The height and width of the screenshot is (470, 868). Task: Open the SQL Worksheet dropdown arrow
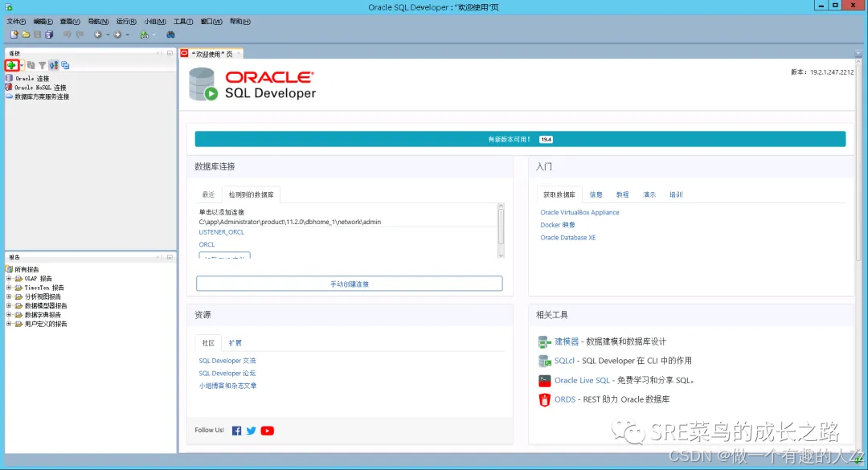coord(154,35)
